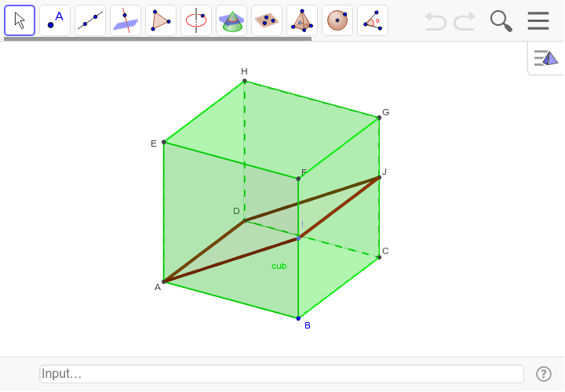The height and width of the screenshot is (392, 565).
Task: Click the Undo arrow
Action: coord(436,21)
